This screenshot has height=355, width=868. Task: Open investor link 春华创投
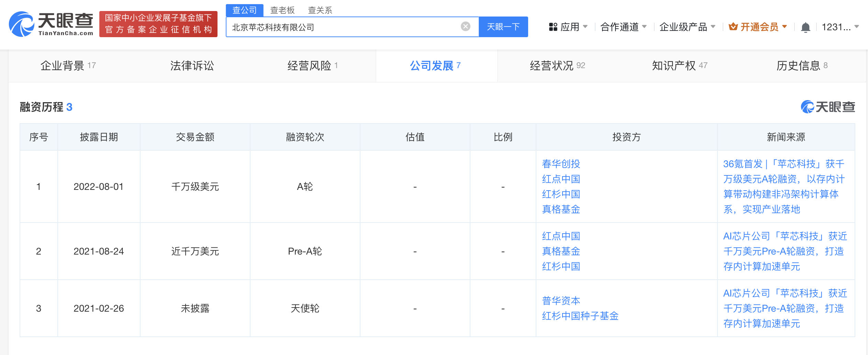(561, 164)
